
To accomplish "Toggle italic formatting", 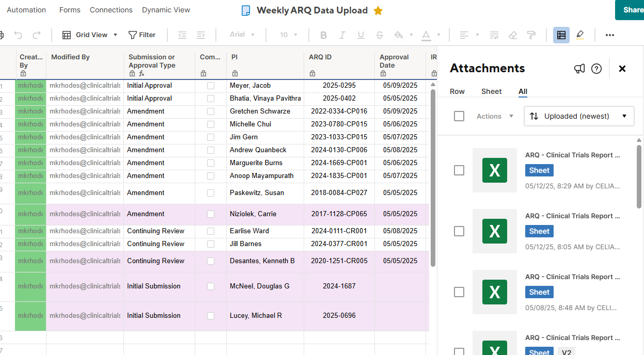I will pos(342,35).
